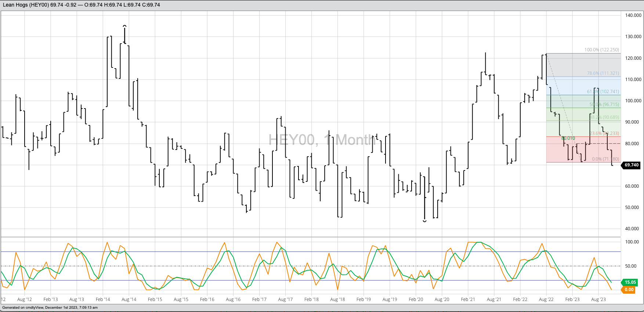This screenshot has height=312, width=644.
Task: Select the 100.0% (122.250) Fibonacci label
Action: (601, 50)
